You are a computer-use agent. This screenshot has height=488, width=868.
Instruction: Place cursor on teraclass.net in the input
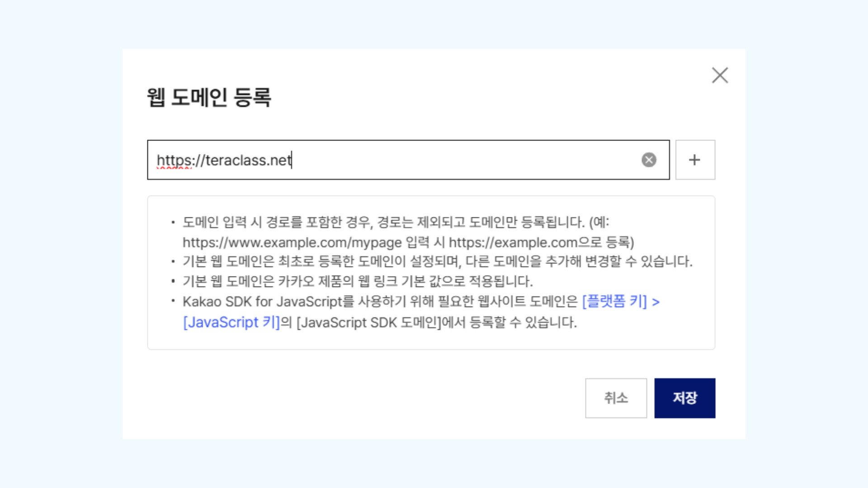pos(248,160)
